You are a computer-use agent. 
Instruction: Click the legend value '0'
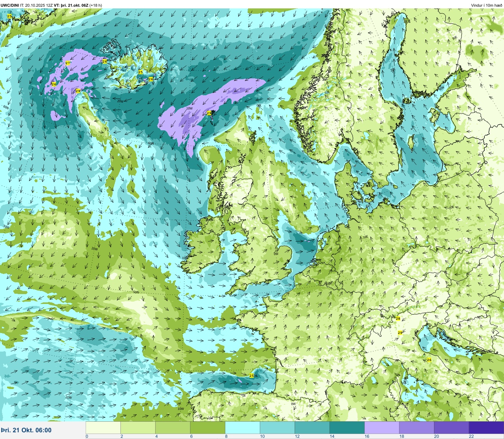(87, 436)
